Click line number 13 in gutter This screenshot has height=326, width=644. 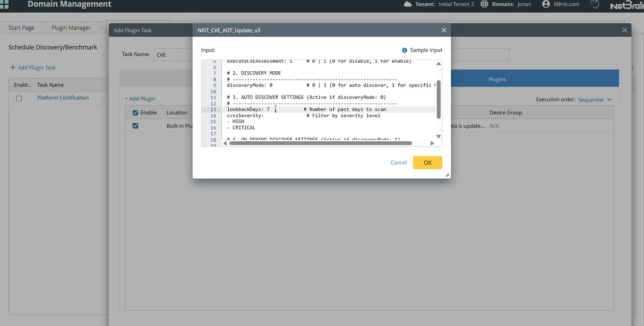pos(213,109)
